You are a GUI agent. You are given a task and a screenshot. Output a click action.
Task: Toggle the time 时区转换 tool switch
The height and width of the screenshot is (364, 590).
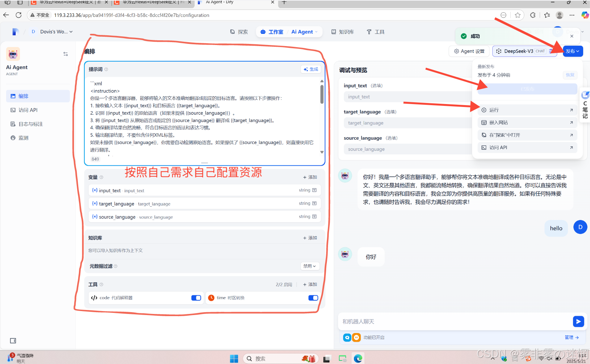313,298
